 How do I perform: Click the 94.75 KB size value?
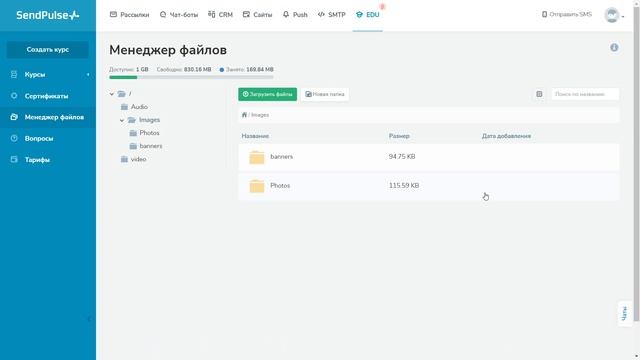[402, 157]
